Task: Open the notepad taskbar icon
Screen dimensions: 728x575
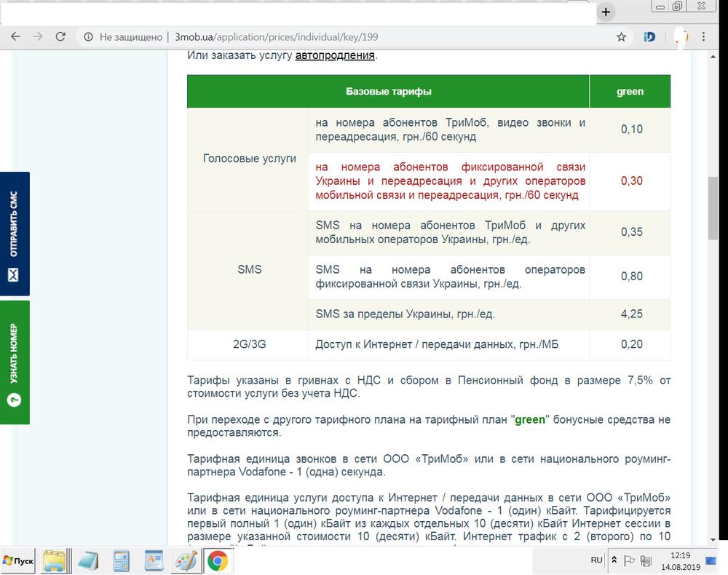Action: tap(88, 561)
